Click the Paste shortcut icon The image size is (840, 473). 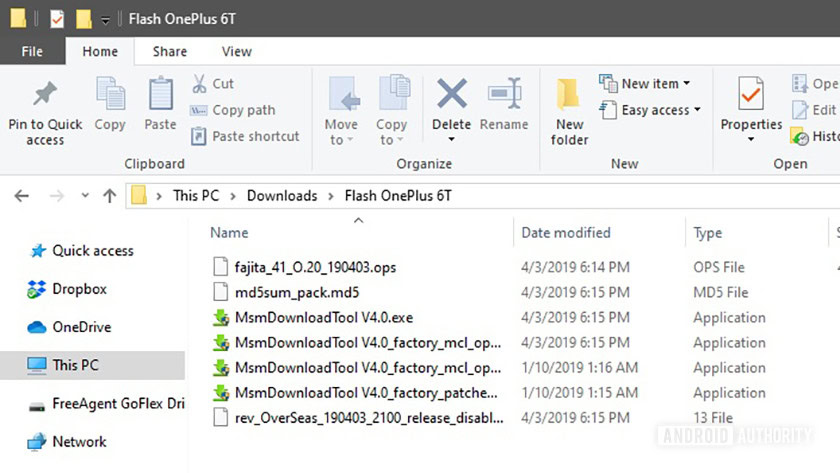(x=199, y=136)
